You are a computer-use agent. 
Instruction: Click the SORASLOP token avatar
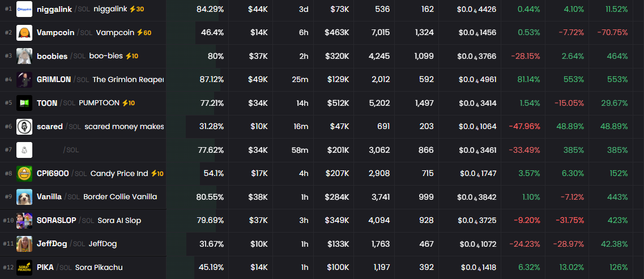[x=24, y=220]
